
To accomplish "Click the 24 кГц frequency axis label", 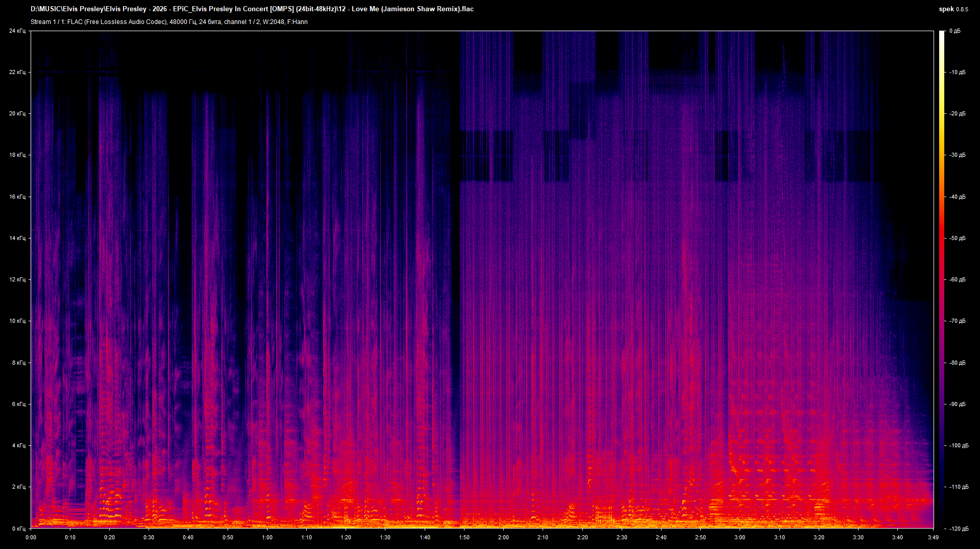I will (x=17, y=31).
